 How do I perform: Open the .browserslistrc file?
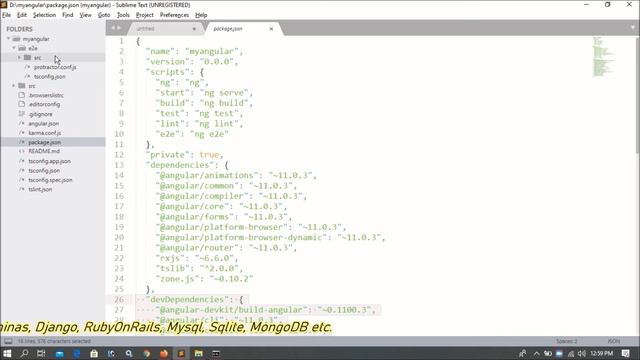[x=46, y=95]
